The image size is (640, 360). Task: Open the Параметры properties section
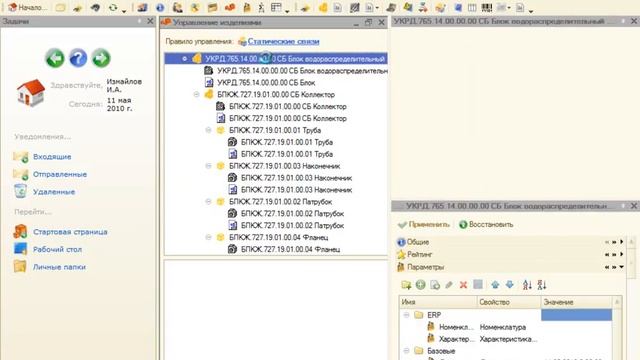point(425,267)
